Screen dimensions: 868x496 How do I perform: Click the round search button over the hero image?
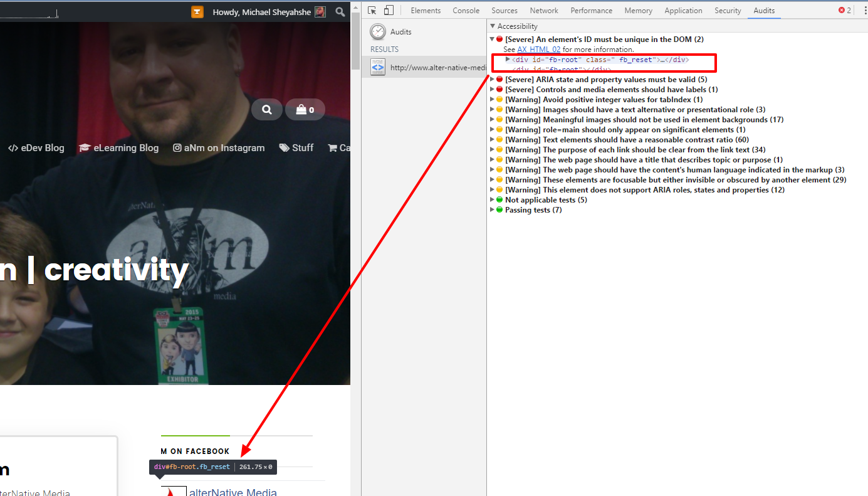click(267, 110)
